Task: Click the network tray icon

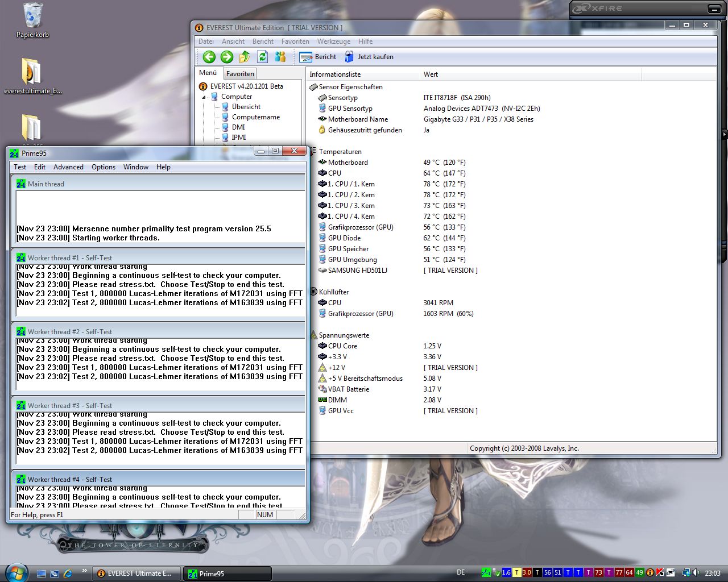Action: click(686, 573)
